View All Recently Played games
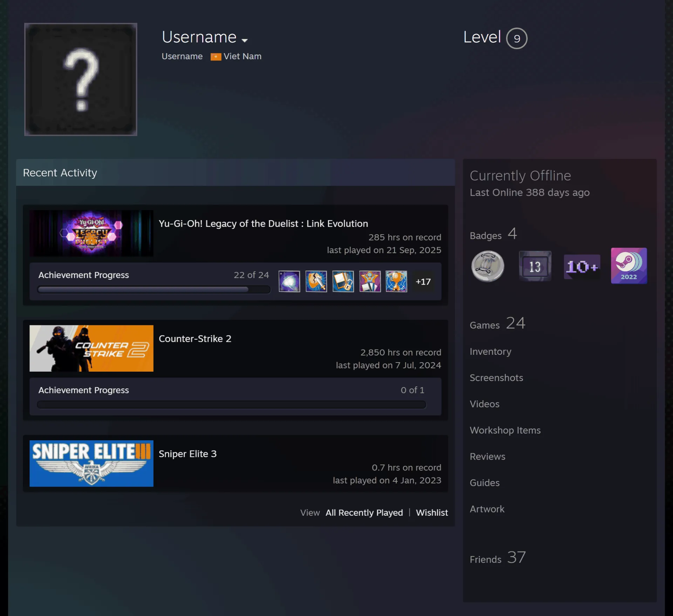 [364, 513]
